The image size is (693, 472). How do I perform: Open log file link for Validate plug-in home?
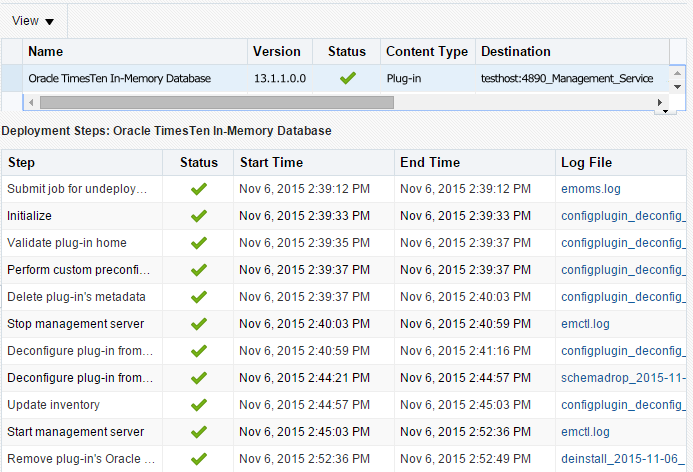pyautogui.click(x=623, y=243)
